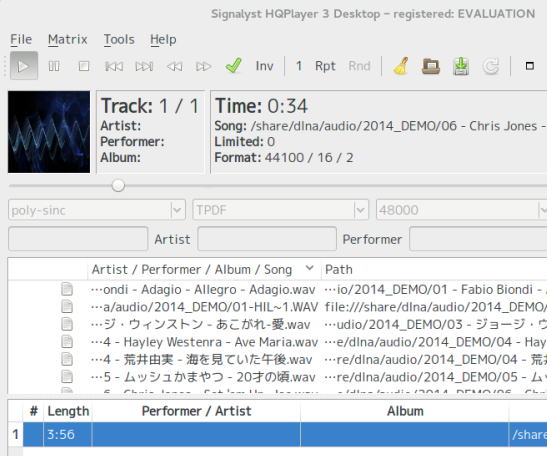Click the open folder box icon
Image resolution: width=547 pixels, height=456 pixels.
431,66
